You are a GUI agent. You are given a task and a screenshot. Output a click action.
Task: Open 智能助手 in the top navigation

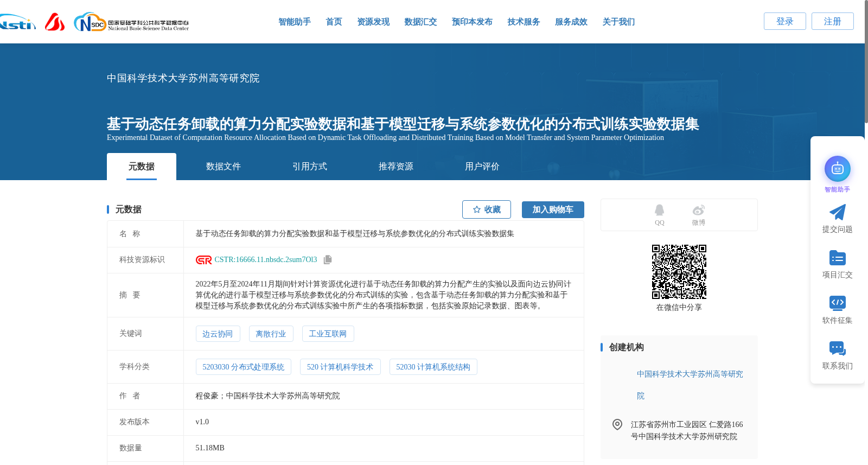click(295, 22)
